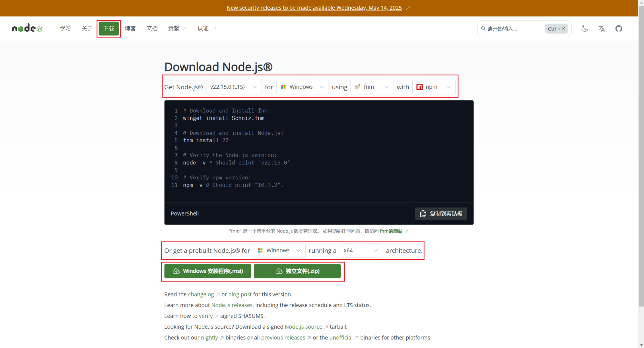The height and width of the screenshot is (348, 644).
Task: Toggle dark mode moon icon
Action: pyautogui.click(x=585, y=28)
